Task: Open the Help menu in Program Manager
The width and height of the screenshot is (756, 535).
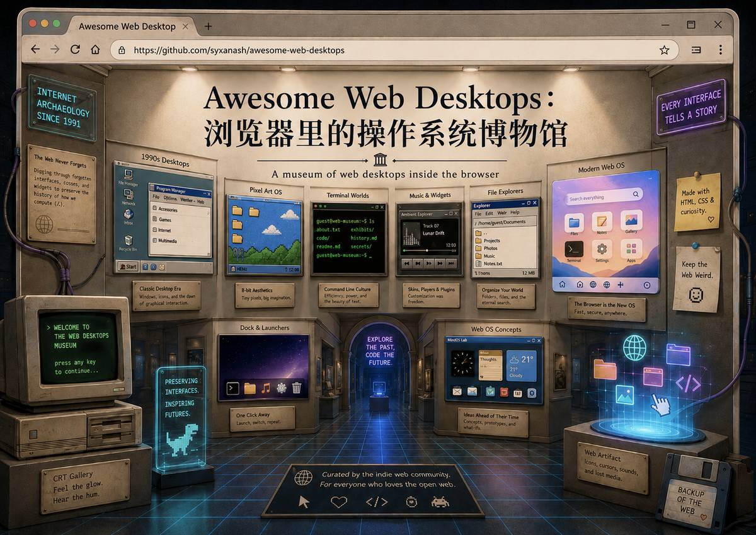Action: (200, 202)
